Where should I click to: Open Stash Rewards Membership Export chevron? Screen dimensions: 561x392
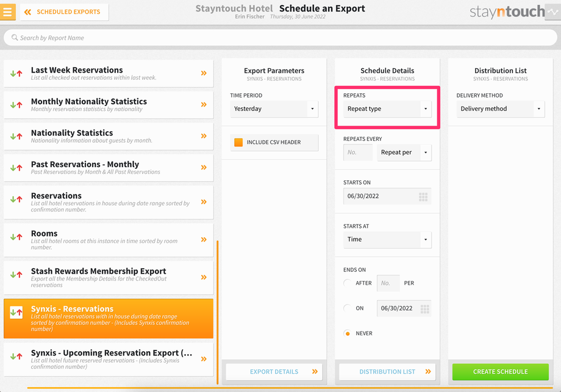[204, 277]
